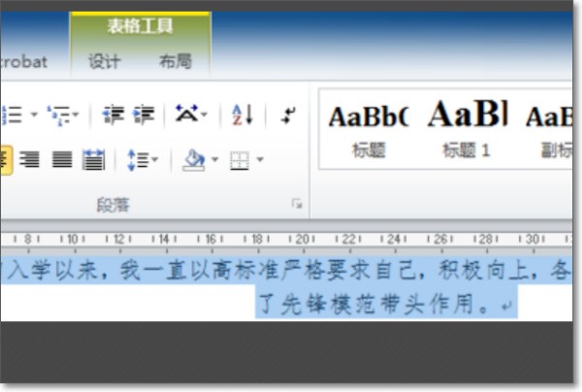
Task: Apply the shading paint bucket color
Action: click(194, 160)
